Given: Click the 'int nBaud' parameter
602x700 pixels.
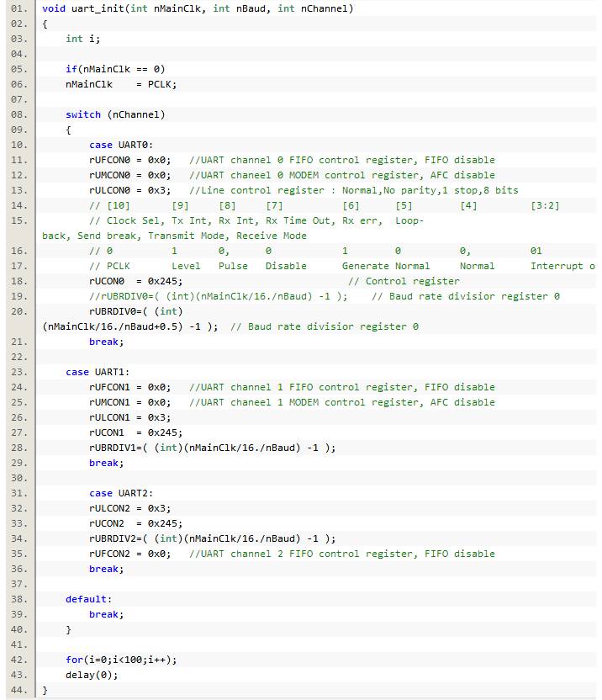Looking at the screenshot, I should click(239, 8).
